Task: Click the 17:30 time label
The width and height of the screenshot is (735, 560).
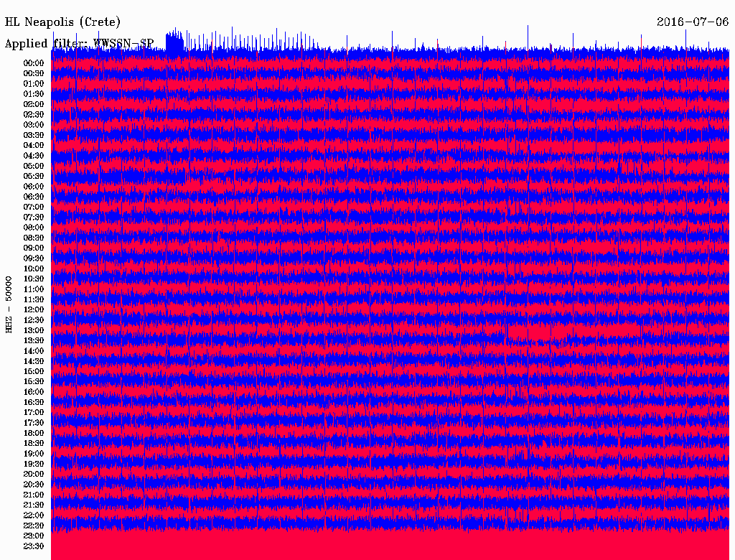Action: click(34, 423)
